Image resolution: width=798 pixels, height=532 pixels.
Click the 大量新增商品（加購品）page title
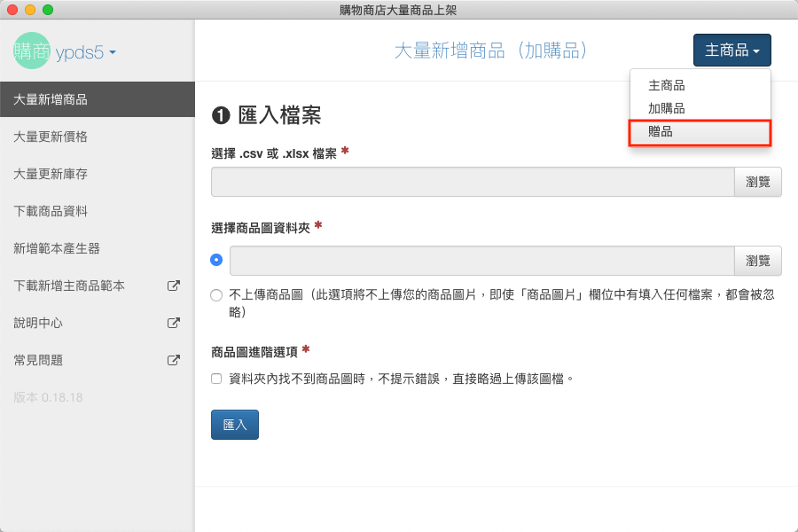coord(491,51)
